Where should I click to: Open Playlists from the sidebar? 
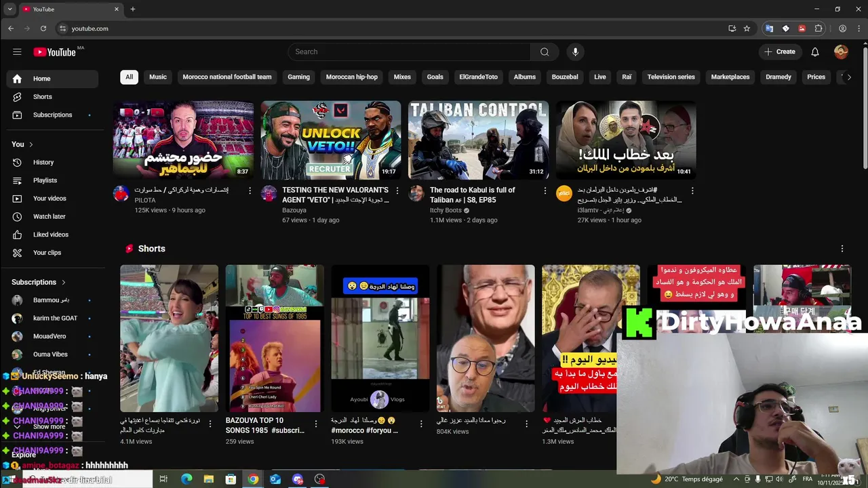52,180
